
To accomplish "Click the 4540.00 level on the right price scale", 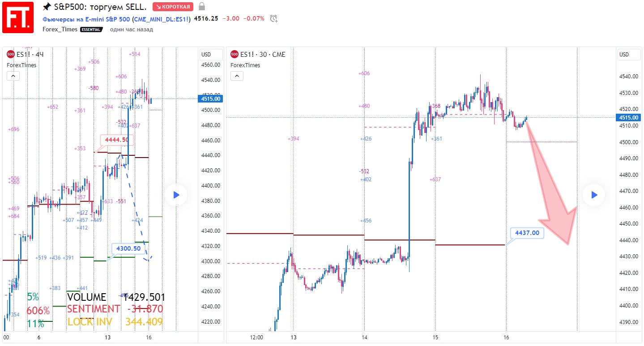I will pyautogui.click(x=628, y=77).
